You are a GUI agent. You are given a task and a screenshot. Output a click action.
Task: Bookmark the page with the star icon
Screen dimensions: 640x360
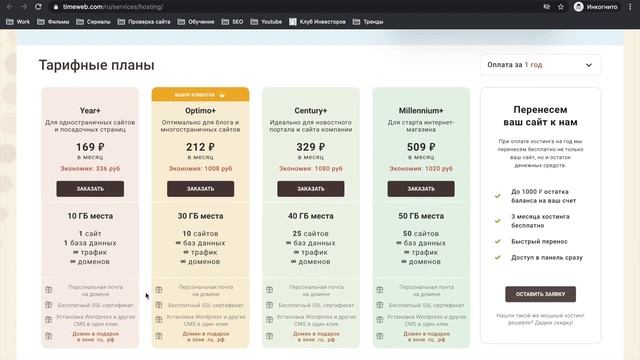tap(561, 7)
